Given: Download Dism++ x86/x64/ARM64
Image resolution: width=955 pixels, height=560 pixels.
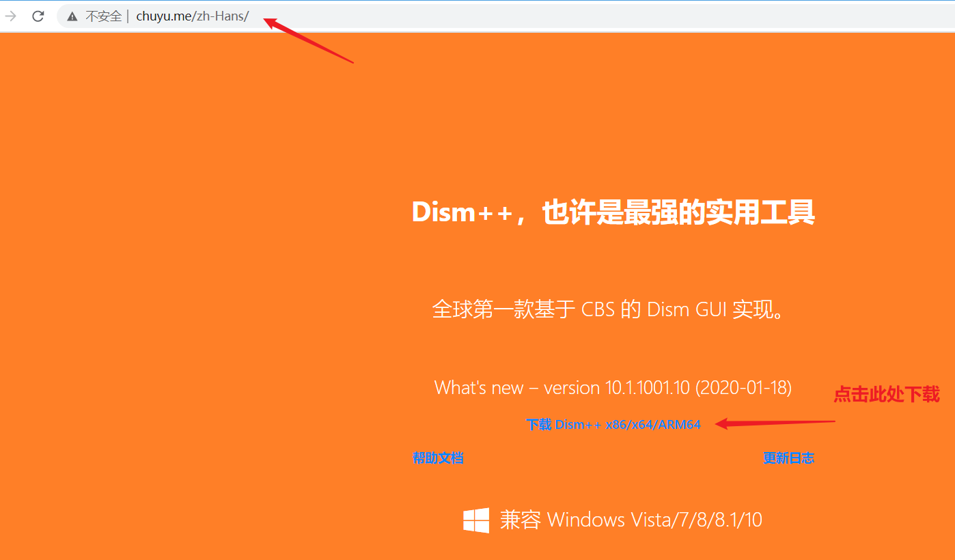Looking at the screenshot, I should coord(613,424).
